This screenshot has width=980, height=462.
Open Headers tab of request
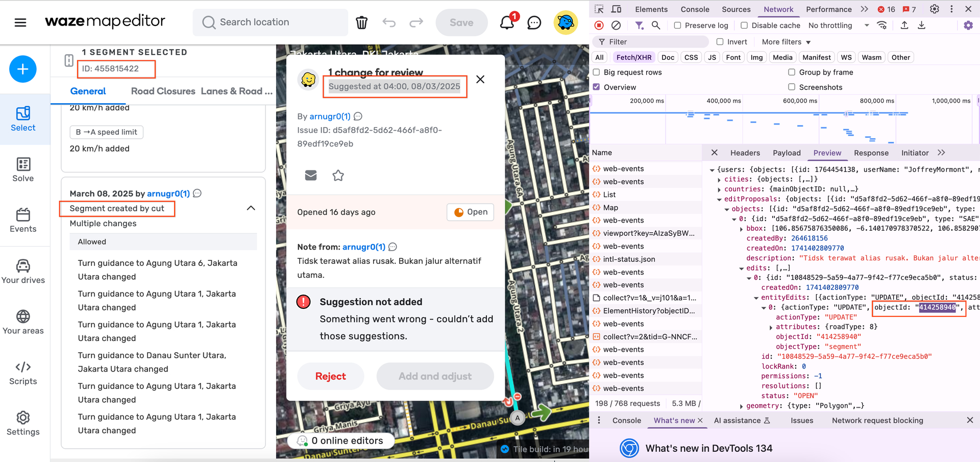(745, 153)
